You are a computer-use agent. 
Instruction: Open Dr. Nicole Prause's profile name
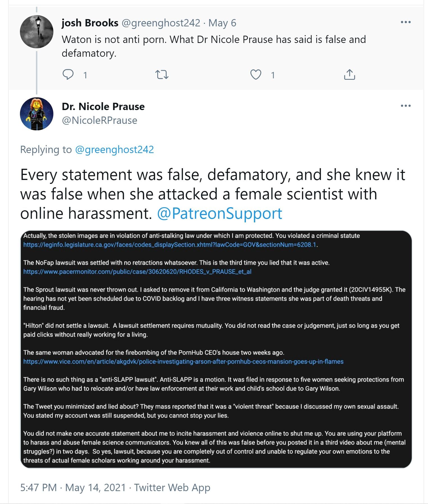click(103, 106)
